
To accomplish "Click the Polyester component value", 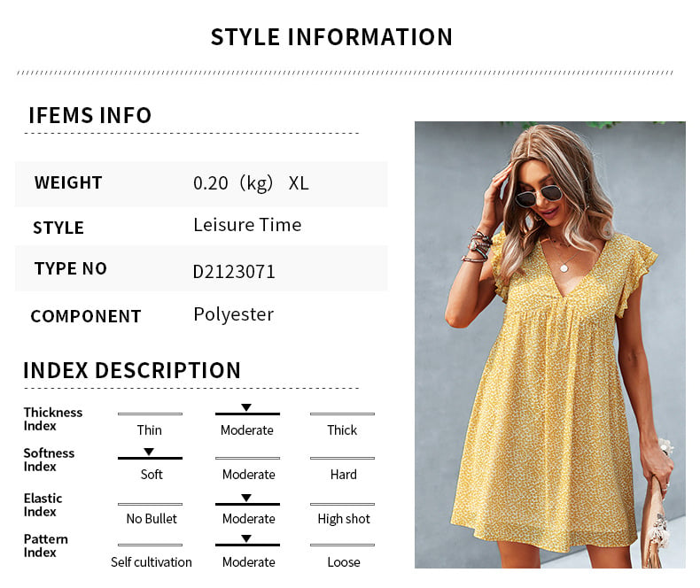I will pos(234,315).
